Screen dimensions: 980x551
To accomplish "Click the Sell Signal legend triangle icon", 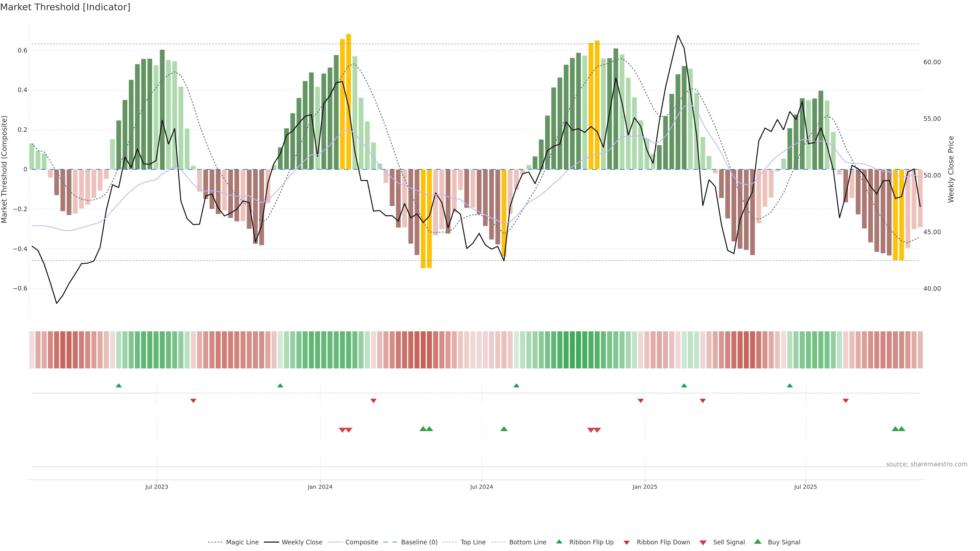I will coord(703,543).
